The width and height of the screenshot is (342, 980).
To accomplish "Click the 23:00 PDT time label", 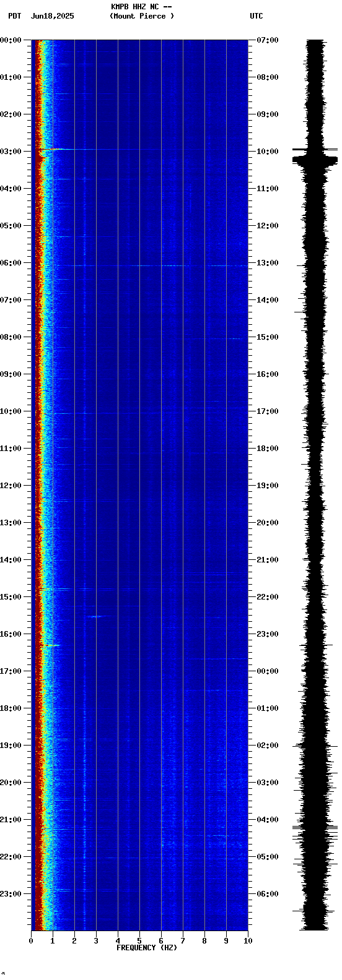I will point(11,894).
